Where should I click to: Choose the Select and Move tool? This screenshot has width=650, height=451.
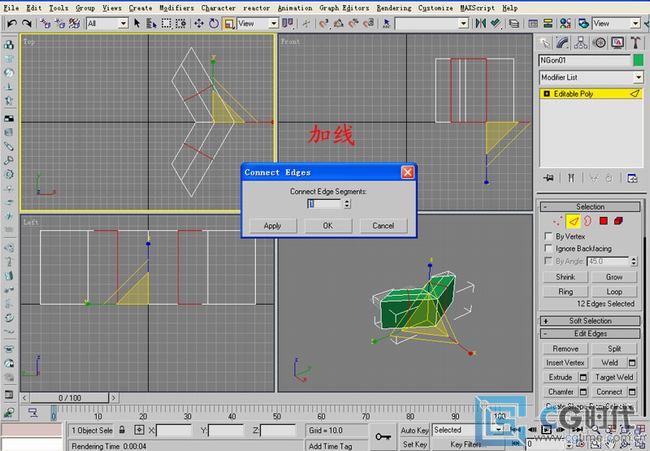click(199, 24)
